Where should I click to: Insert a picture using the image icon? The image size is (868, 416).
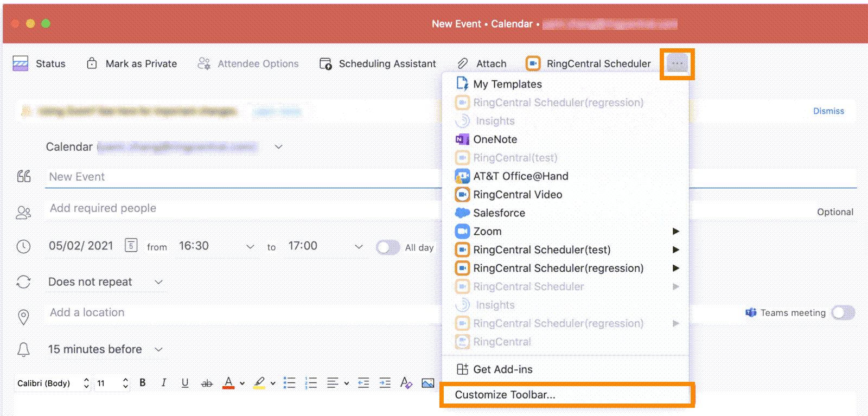[427, 383]
